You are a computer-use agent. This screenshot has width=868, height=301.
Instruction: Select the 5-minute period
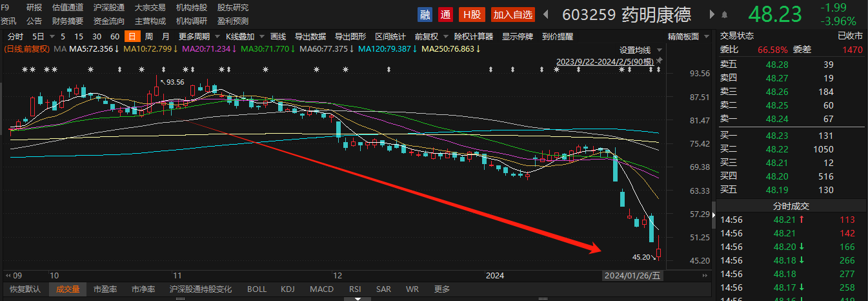click(x=63, y=36)
